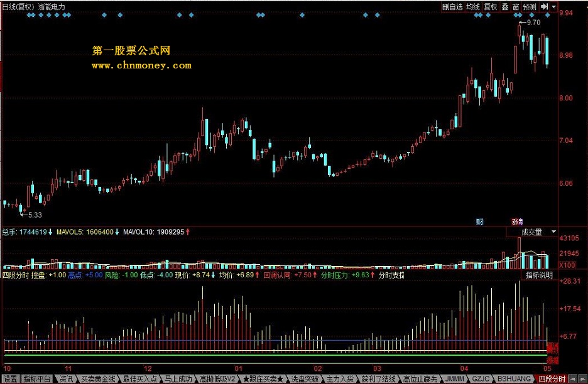
Task: Switch to the 获利了结线 indicator tab
Action: tap(378, 379)
